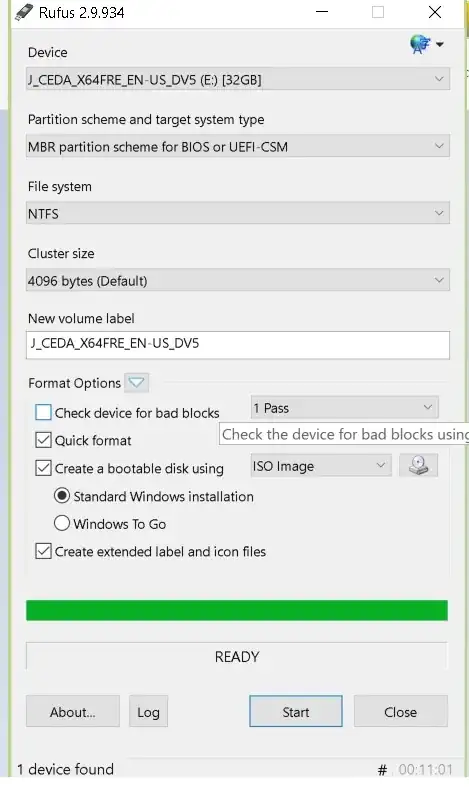Open the Device dropdown list
469x787 pixels.
(238, 79)
